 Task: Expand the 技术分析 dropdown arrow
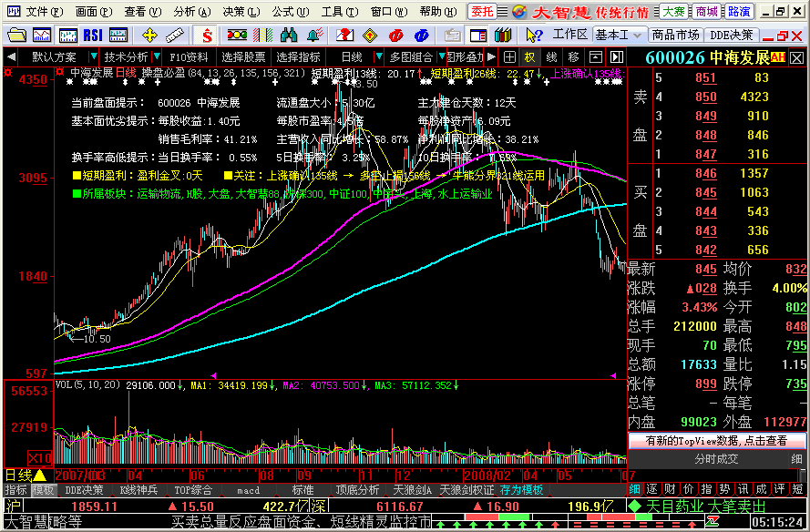(157, 56)
